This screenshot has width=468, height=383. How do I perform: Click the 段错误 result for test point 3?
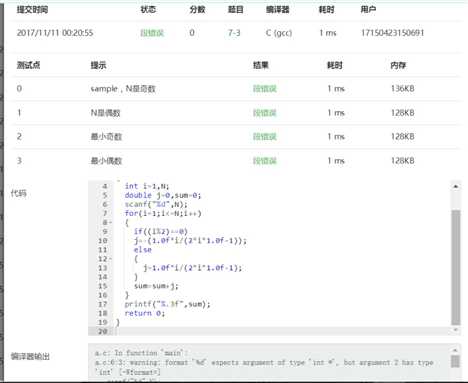(265, 161)
